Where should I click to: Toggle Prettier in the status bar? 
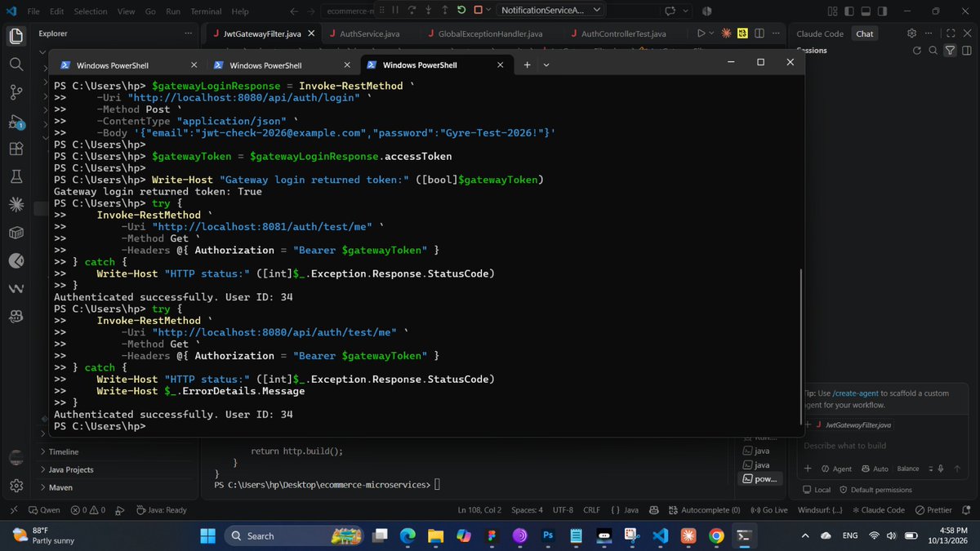[x=934, y=509]
